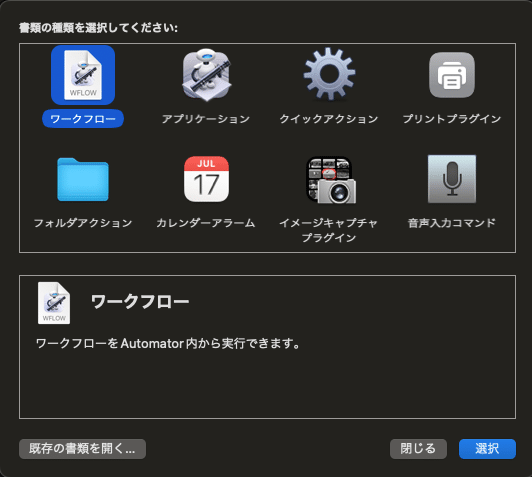Click the アプリケーション label
This screenshot has width=532, height=477.
point(206,119)
